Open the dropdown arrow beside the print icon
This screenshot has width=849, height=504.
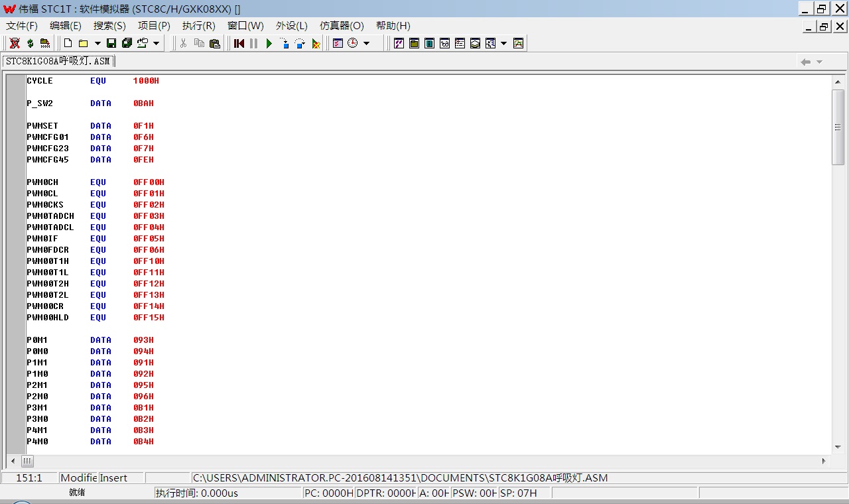pos(157,43)
